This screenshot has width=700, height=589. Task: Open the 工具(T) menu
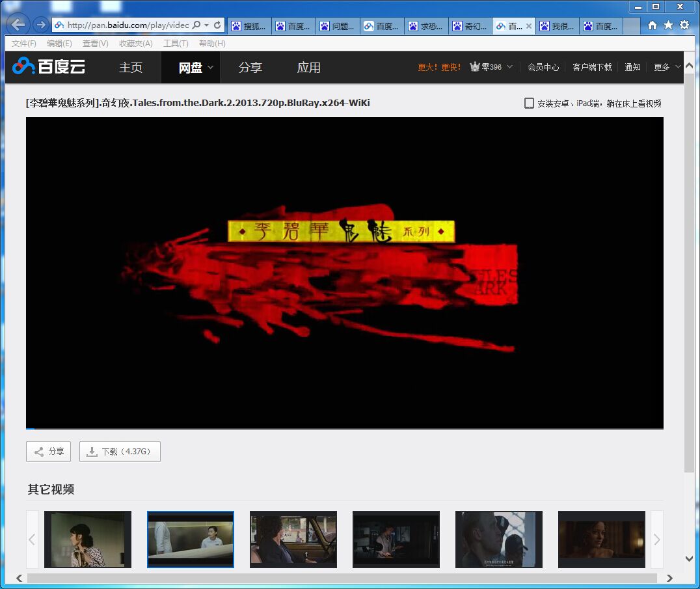pyautogui.click(x=174, y=43)
